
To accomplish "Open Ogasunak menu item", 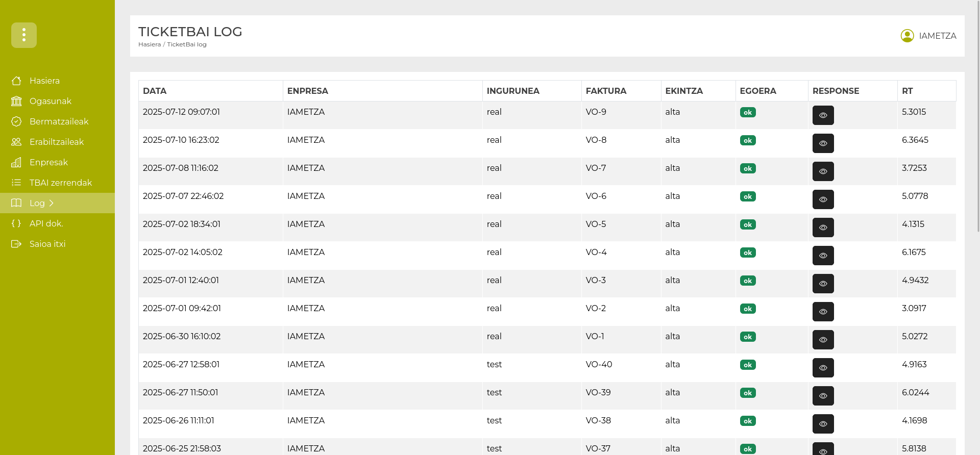I will (x=57, y=101).
